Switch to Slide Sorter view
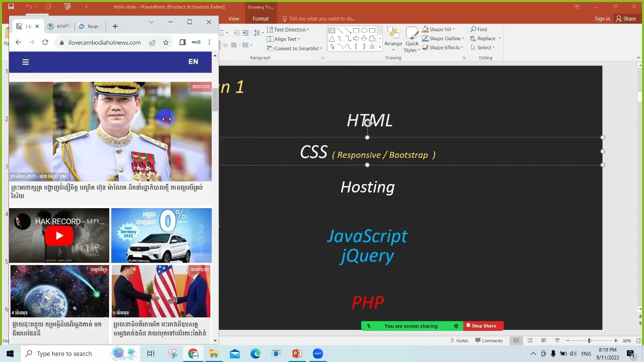 [x=530, y=340]
